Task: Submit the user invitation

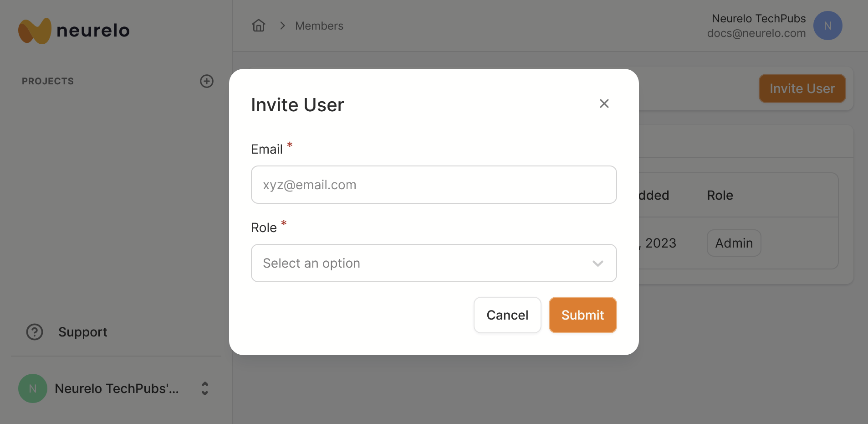Action: (582, 315)
